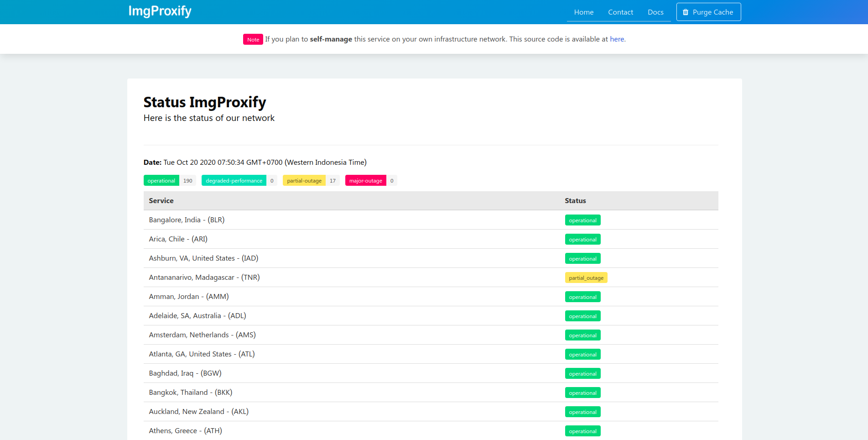Viewport: 868px width, 440px height.
Task: Click partial_outage badge for Antananarivo
Action: tap(586, 278)
